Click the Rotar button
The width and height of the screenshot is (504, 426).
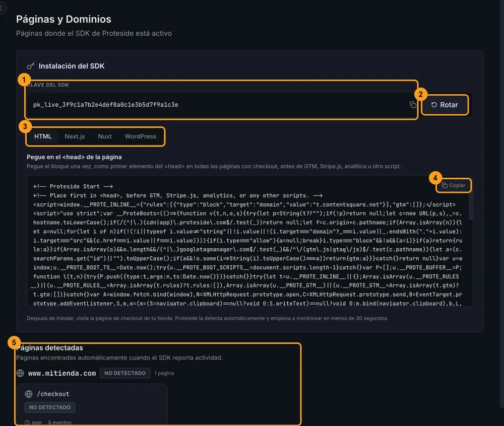[x=445, y=105]
